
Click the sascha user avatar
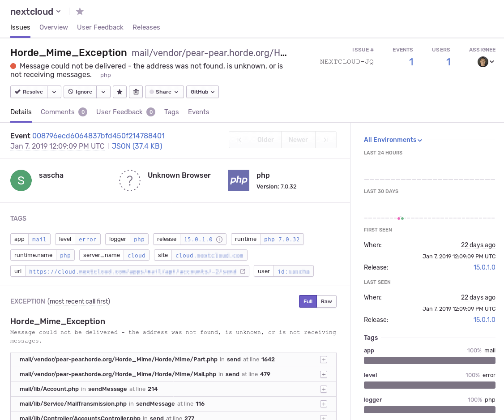point(21,180)
